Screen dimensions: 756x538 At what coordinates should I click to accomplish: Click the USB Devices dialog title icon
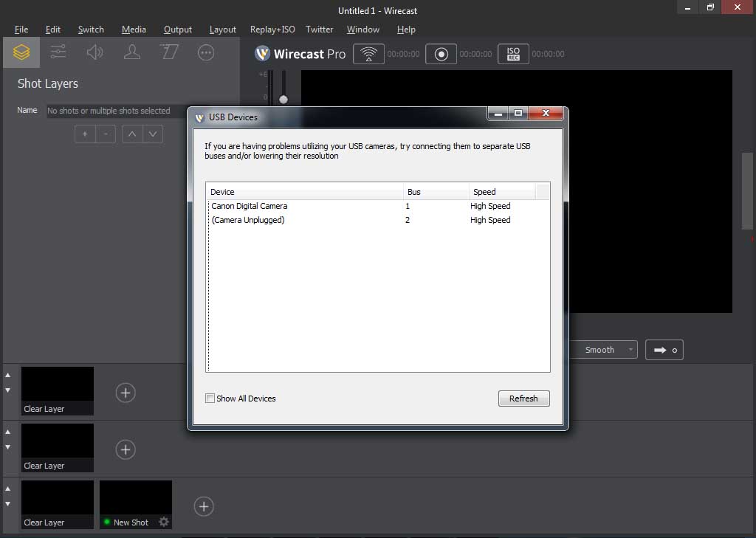[x=199, y=117]
